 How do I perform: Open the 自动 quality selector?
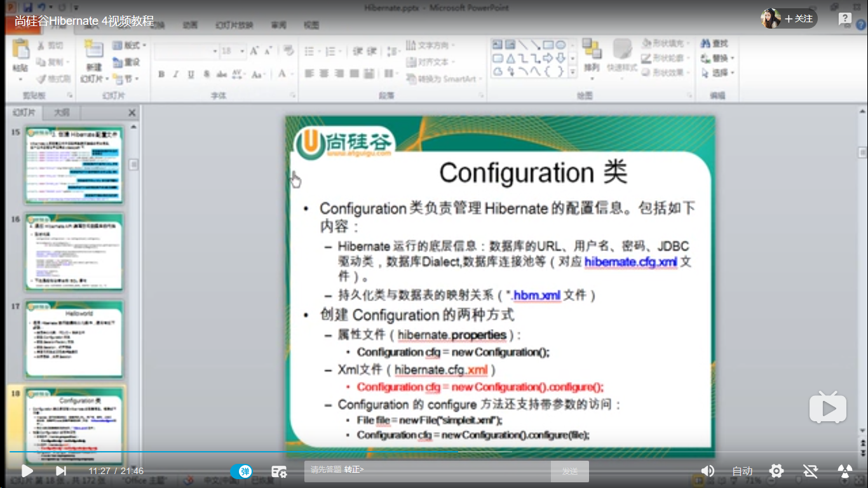(x=742, y=471)
